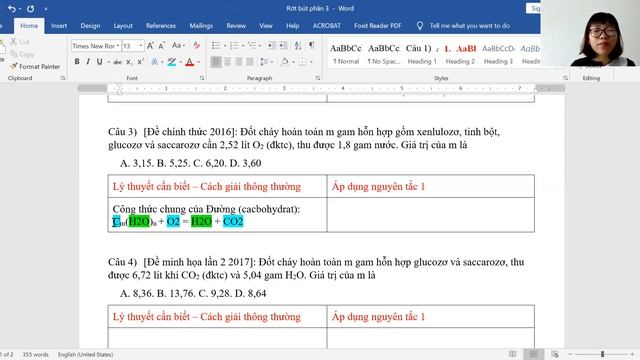Click the zoom slider handle
Screen dimensions: 640x360
(x=602, y=354)
